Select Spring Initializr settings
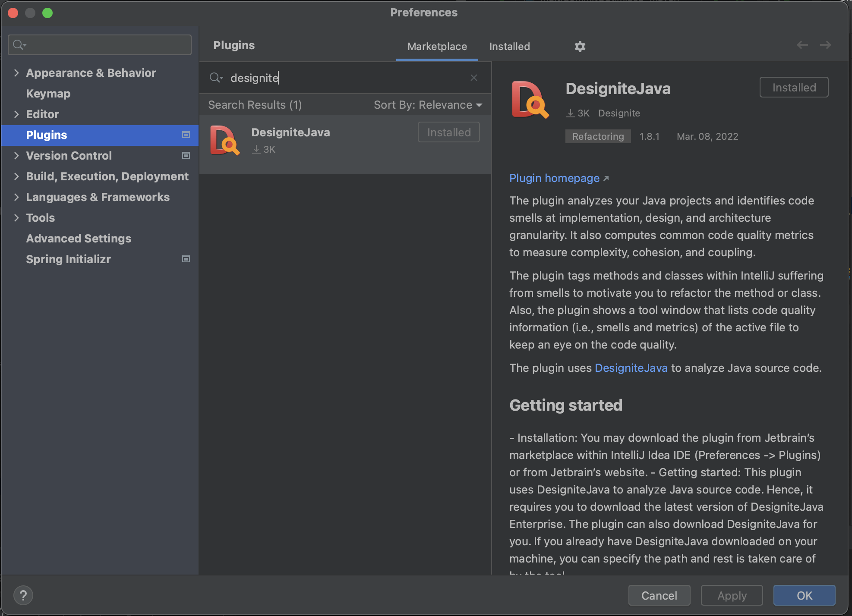Image resolution: width=852 pixels, height=616 pixels. (68, 259)
